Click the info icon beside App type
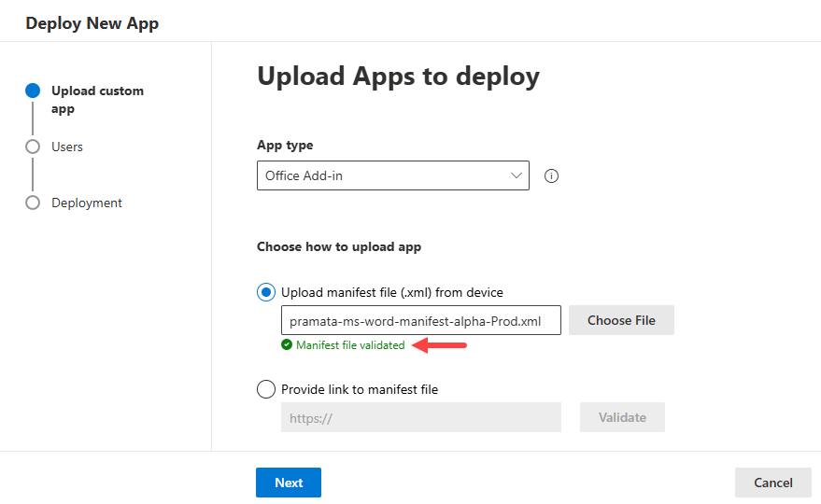This screenshot has width=821, height=504. pos(551,175)
